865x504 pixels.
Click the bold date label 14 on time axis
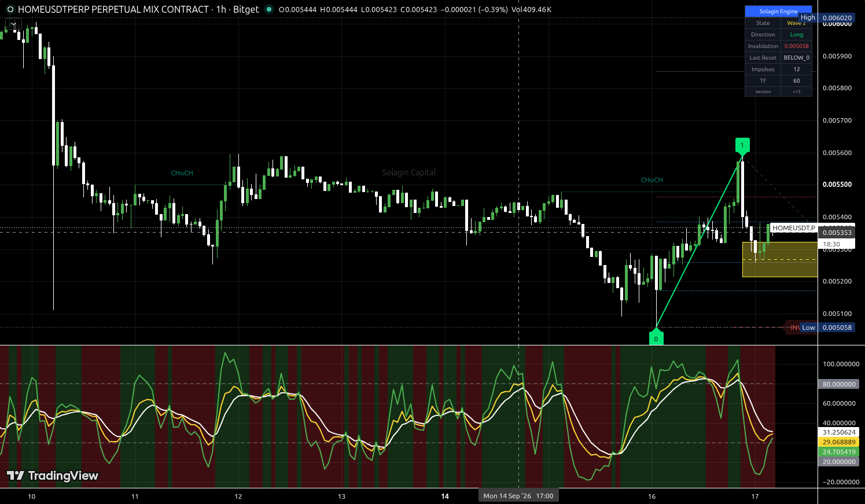coord(445,496)
